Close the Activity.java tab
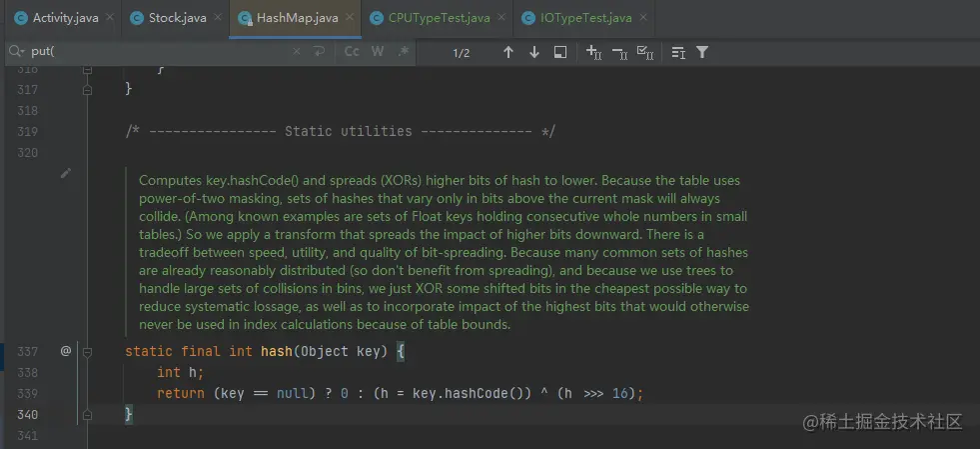 tap(110, 18)
